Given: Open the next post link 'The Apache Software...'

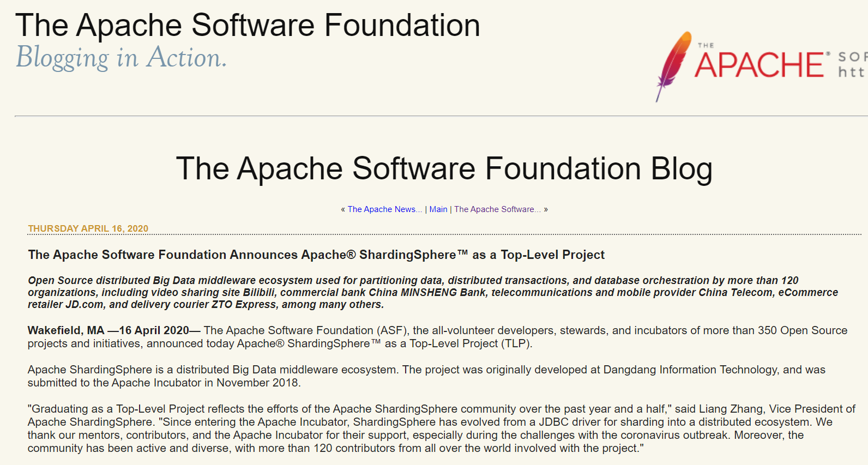Looking at the screenshot, I should [x=498, y=209].
